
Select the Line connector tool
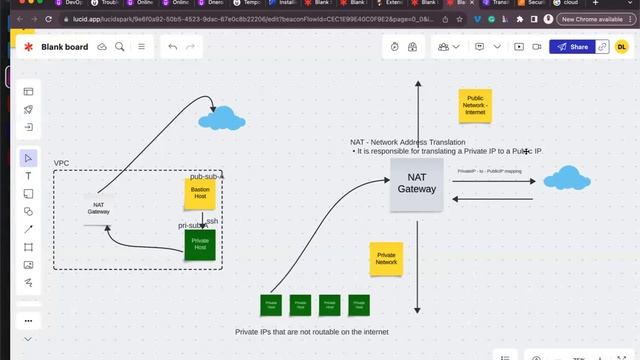click(x=28, y=229)
